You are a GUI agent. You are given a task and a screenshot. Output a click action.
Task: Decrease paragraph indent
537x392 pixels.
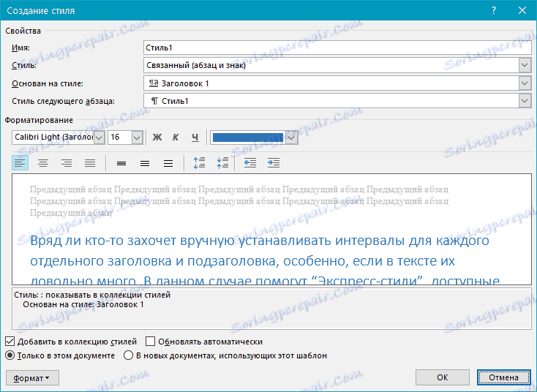(x=250, y=163)
